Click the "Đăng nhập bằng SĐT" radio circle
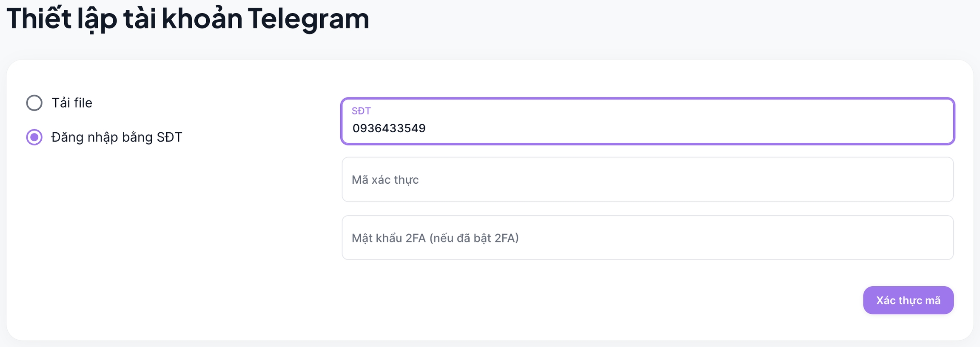The image size is (980, 347). pos(34,137)
